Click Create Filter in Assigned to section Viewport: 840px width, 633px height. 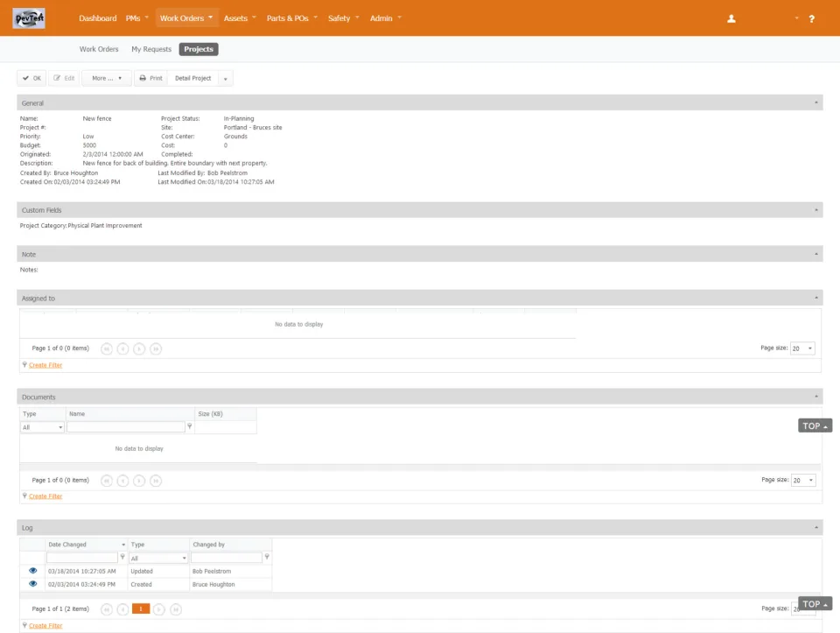(x=45, y=365)
